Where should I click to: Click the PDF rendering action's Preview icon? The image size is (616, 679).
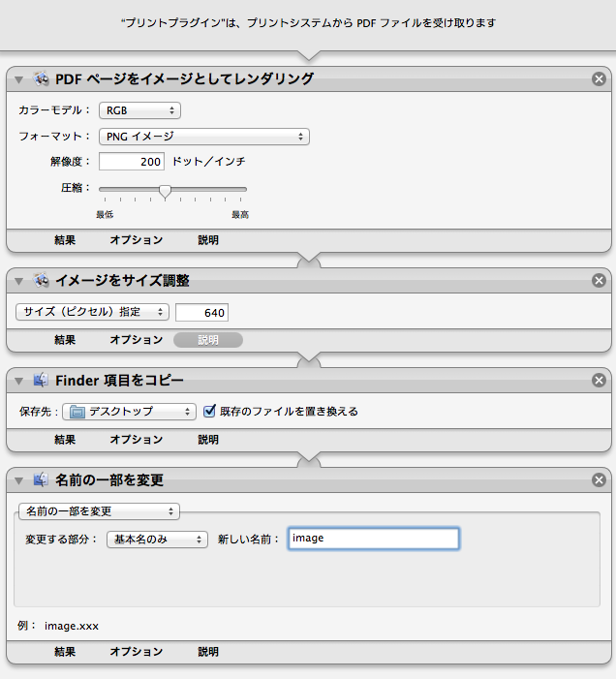coord(41,78)
